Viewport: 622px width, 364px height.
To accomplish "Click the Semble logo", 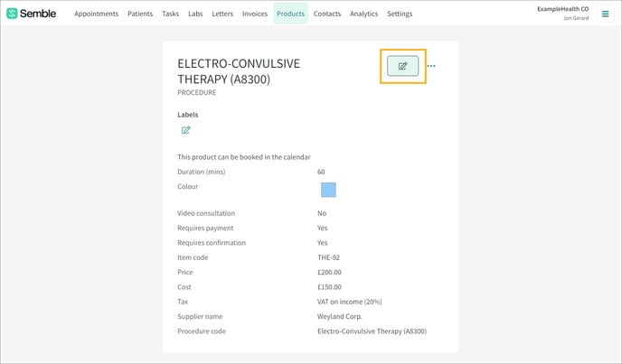I will (x=32, y=14).
